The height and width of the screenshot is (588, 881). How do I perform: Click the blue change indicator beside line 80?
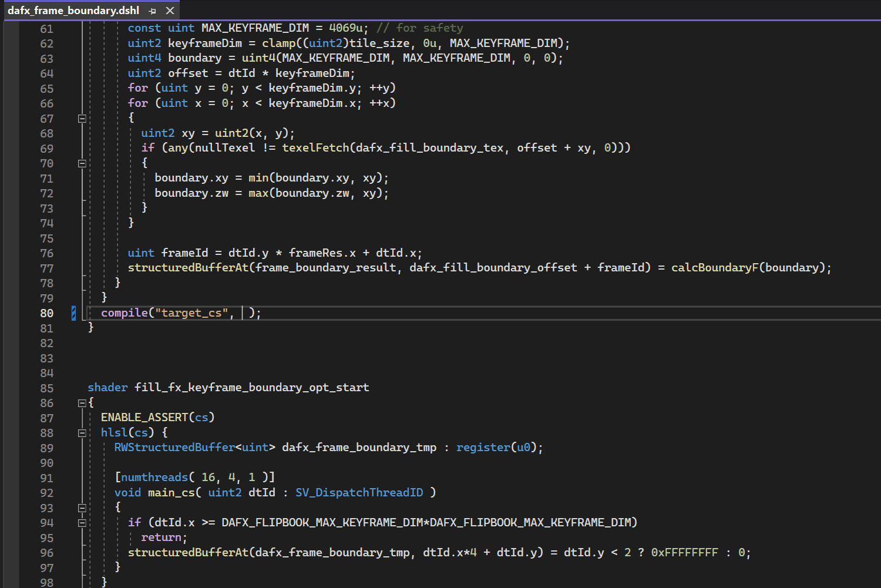click(72, 313)
